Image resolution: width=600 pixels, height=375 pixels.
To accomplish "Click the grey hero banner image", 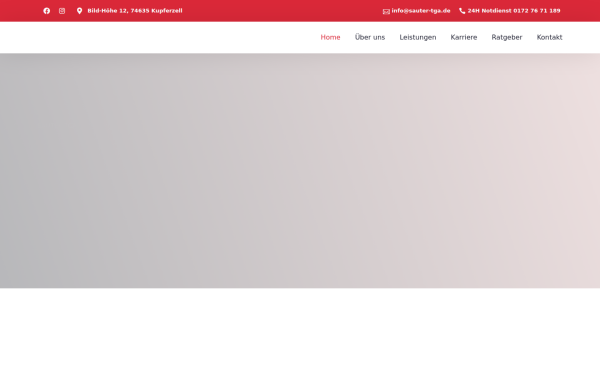I will pos(300,171).
